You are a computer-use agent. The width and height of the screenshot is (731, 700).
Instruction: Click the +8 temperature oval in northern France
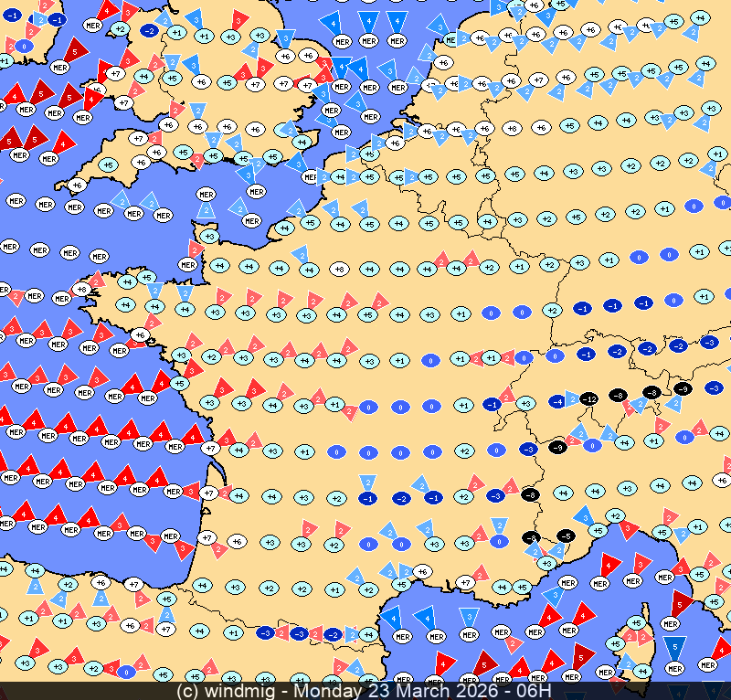point(339,269)
